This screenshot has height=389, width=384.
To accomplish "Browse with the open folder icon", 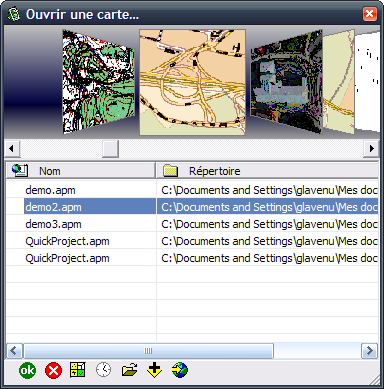I will click(129, 370).
